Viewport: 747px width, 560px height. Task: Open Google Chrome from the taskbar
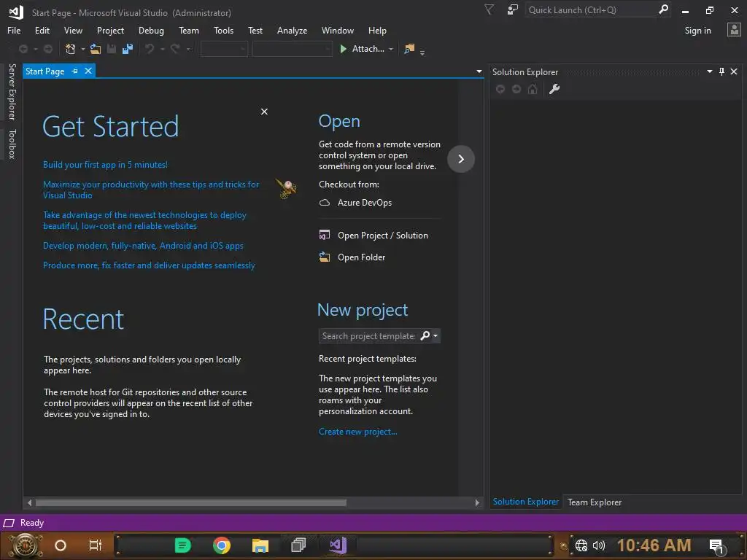(222, 545)
